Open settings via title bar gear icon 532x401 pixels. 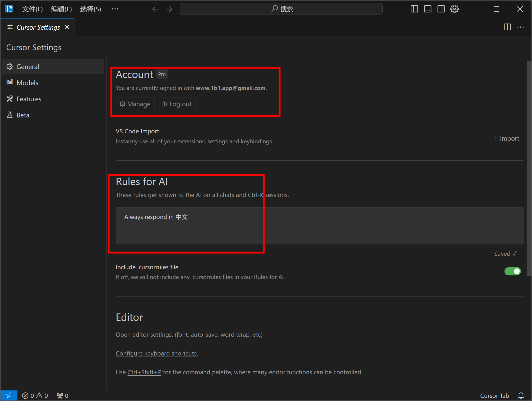(x=455, y=9)
